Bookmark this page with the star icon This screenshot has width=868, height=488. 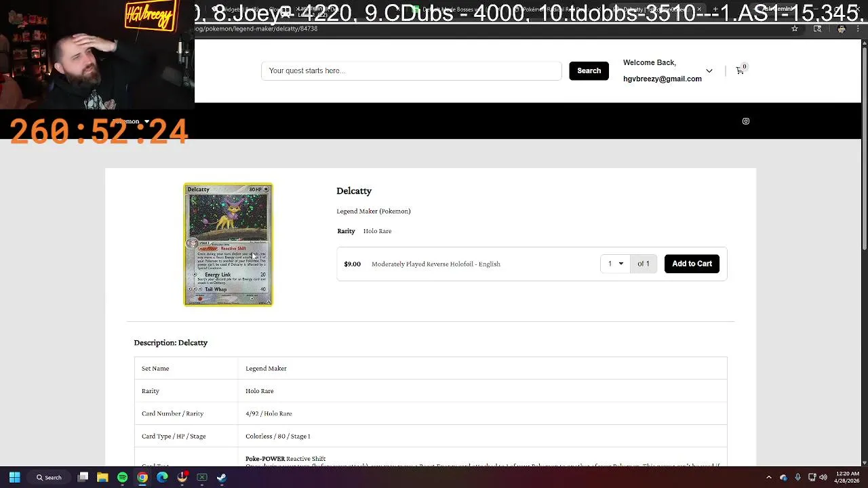pyautogui.click(x=795, y=28)
